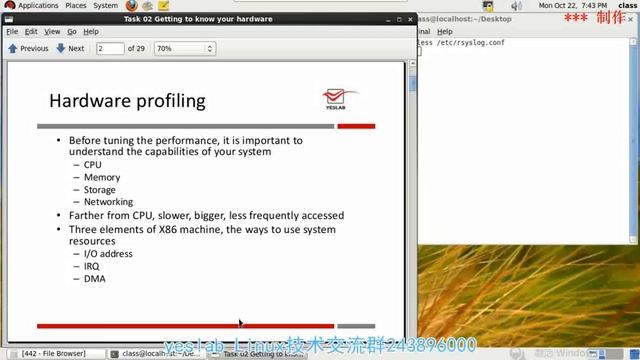The height and width of the screenshot is (360, 640).
Task: Click the 'less /etc/rsyslog.conf' terminal line
Action: click(461, 42)
